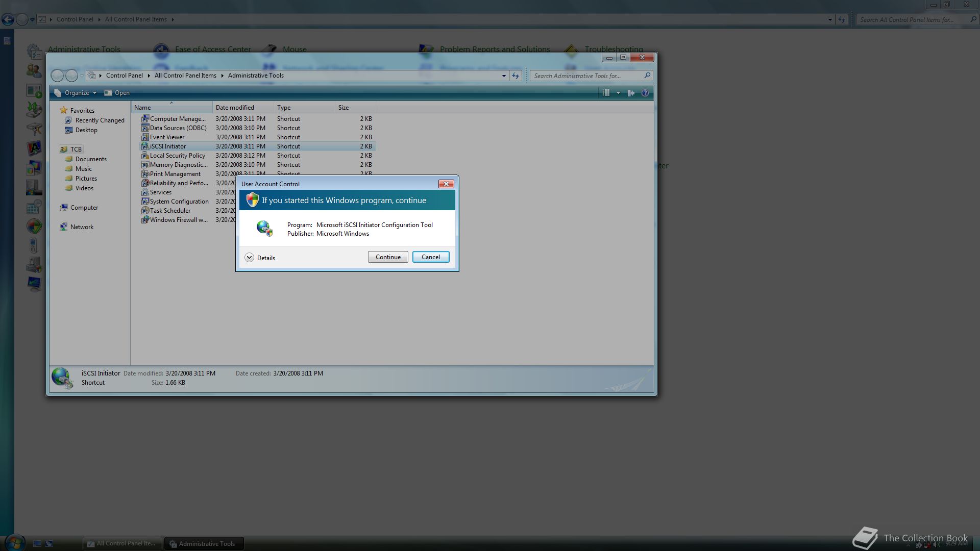Expand Details in the UAC dialog
This screenshot has height=551, width=980.
[260, 258]
